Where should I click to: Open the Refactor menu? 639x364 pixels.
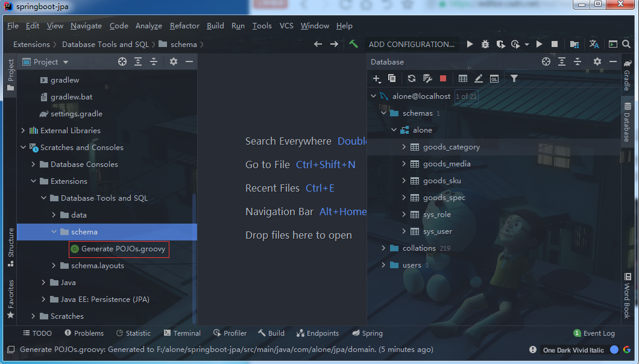pos(184,26)
